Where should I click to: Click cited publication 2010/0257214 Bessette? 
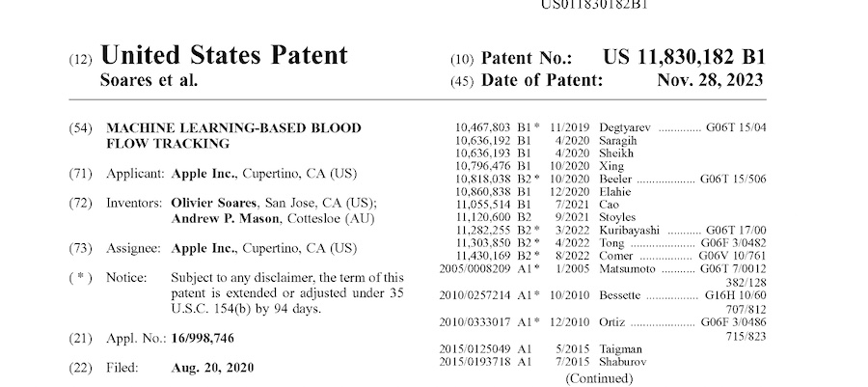(x=474, y=294)
